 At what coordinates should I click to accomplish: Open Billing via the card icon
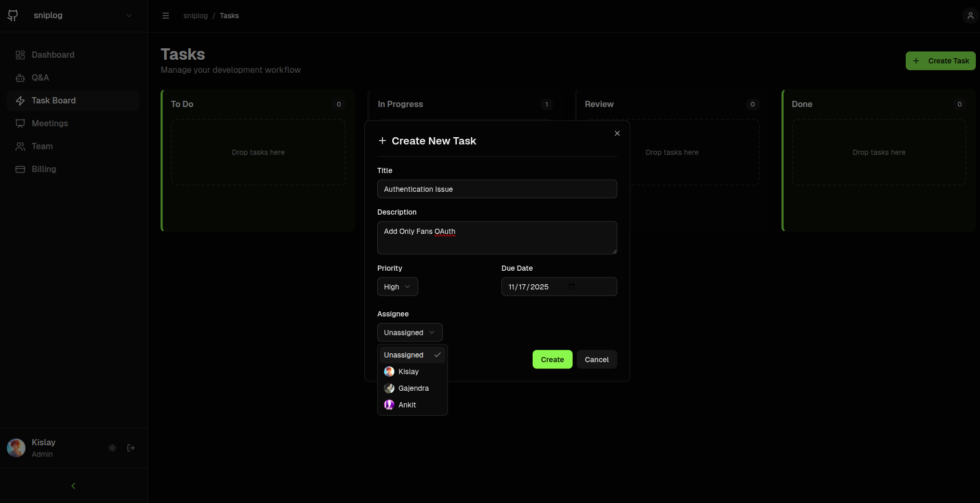pyautogui.click(x=20, y=169)
